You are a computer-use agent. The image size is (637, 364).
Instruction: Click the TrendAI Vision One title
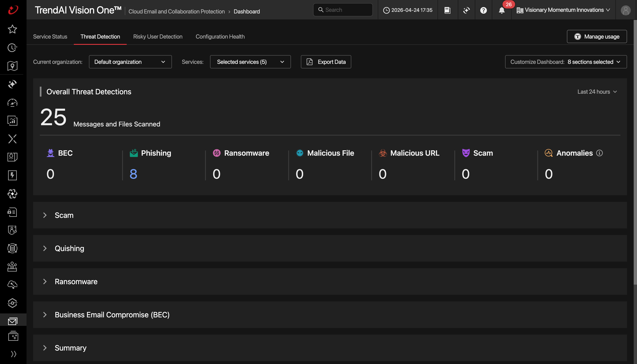coord(78,10)
